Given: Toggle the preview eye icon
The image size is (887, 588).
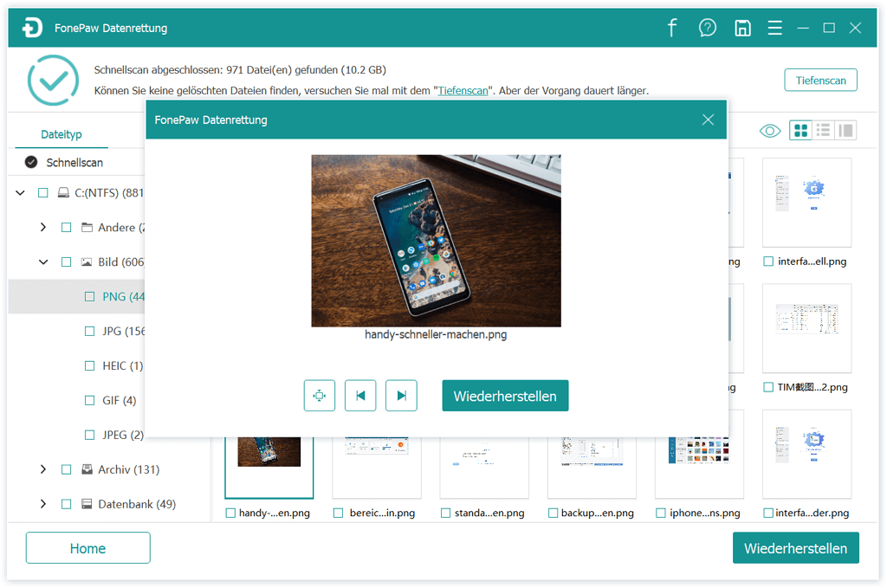Looking at the screenshot, I should pos(769,131).
